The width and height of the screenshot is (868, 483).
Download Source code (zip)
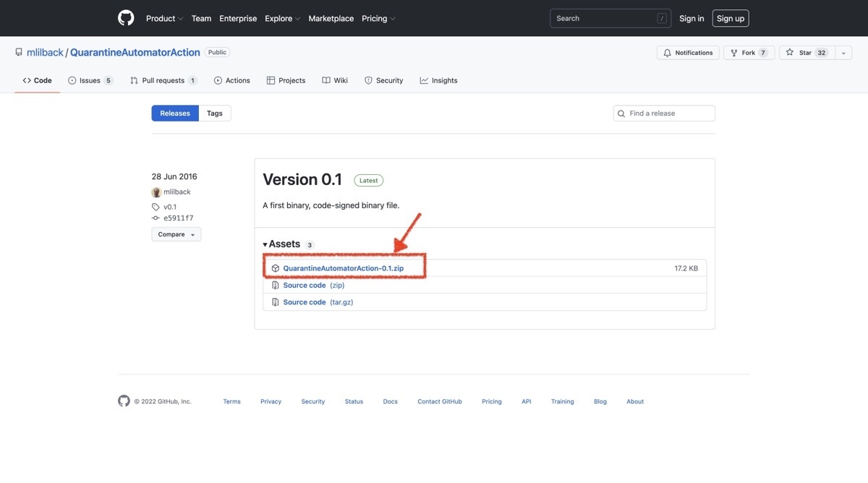click(313, 285)
